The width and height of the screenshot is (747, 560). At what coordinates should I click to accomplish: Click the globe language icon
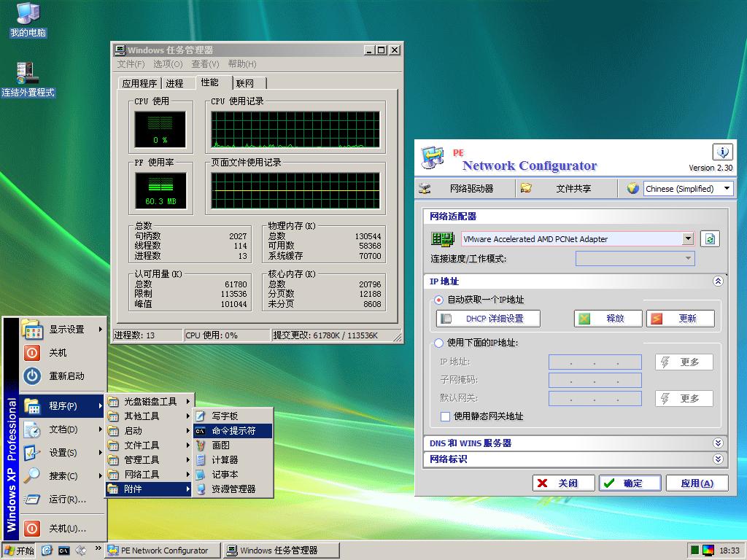click(632, 189)
